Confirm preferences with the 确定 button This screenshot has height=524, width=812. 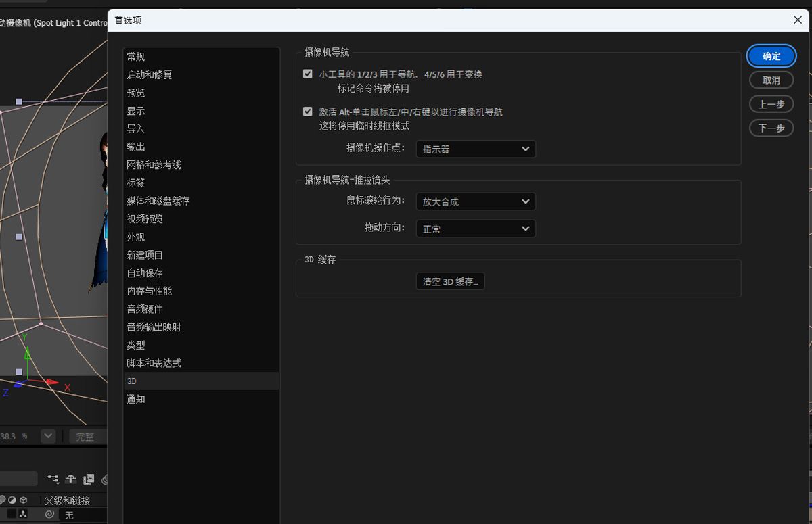click(771, 56)
